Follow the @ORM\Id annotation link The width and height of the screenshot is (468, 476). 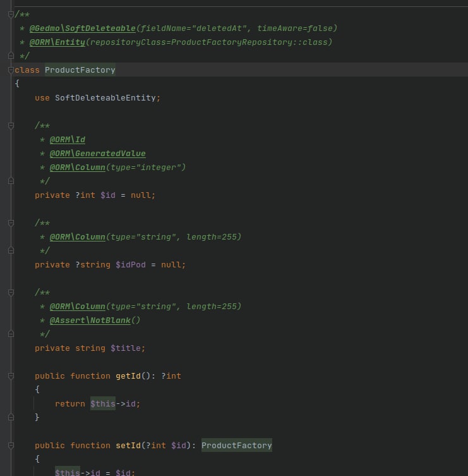(68, 140)
